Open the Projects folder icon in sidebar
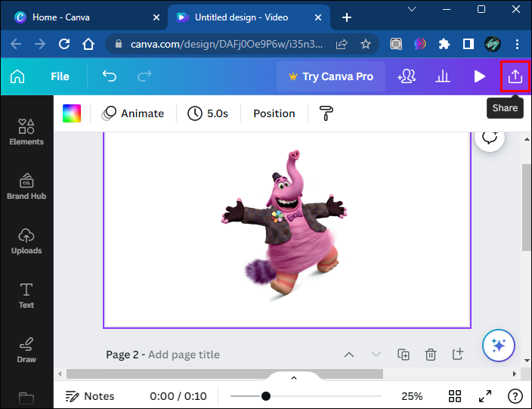The height and width of the screenshot is (409, 532). click(x=26, y=398)
